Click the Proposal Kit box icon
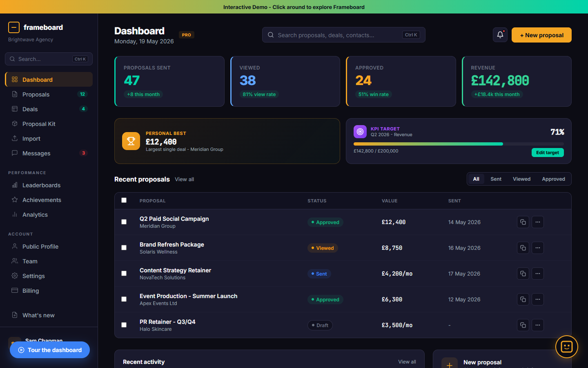 tap(15, 123)
